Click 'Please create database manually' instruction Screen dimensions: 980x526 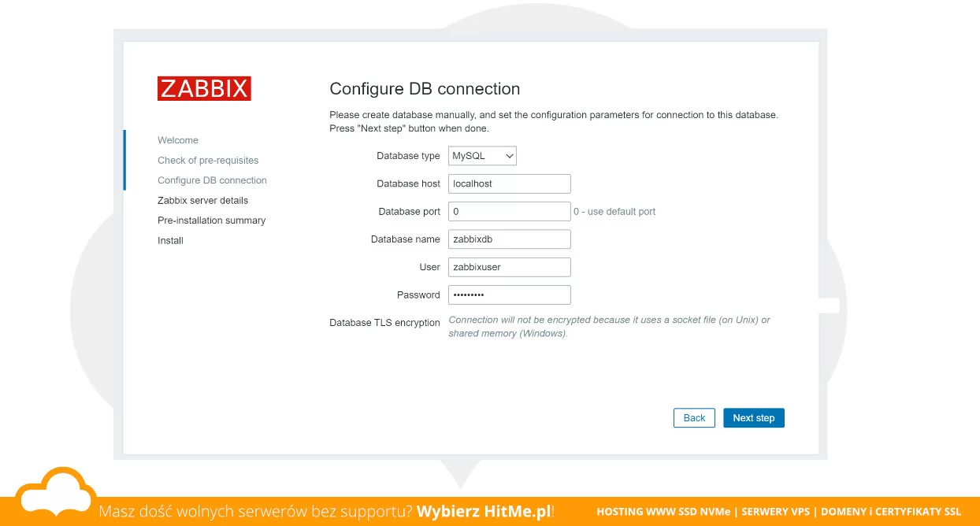(554, 121)
